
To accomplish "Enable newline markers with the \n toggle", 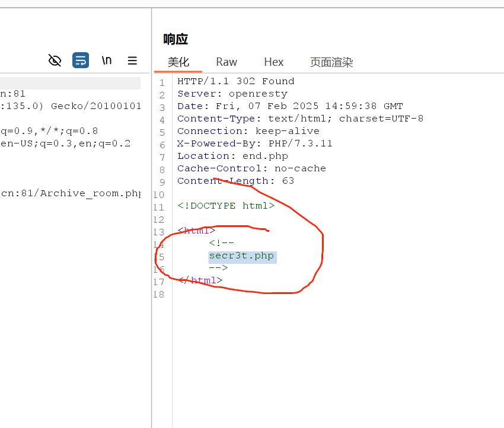I will click(106, 60).
